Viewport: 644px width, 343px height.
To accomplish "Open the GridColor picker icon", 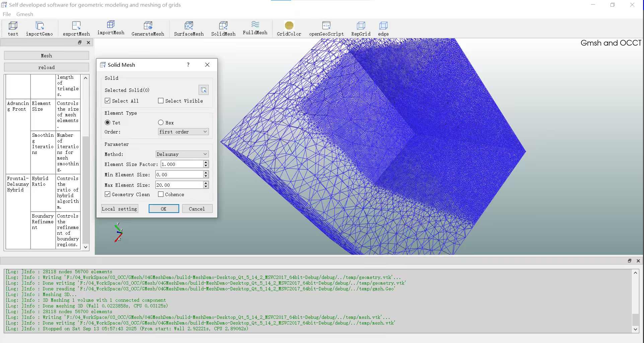I will point(289,26).
